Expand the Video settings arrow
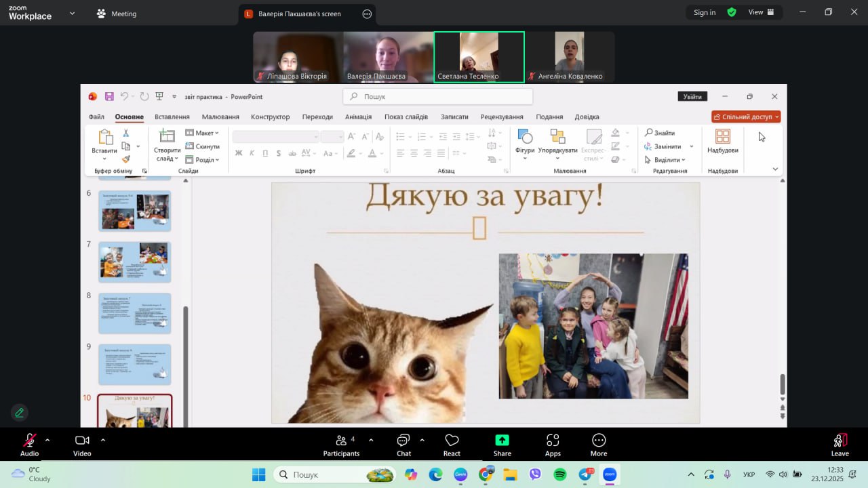Image resolution: width=868 pixels, height=488 pixels. 102,440
